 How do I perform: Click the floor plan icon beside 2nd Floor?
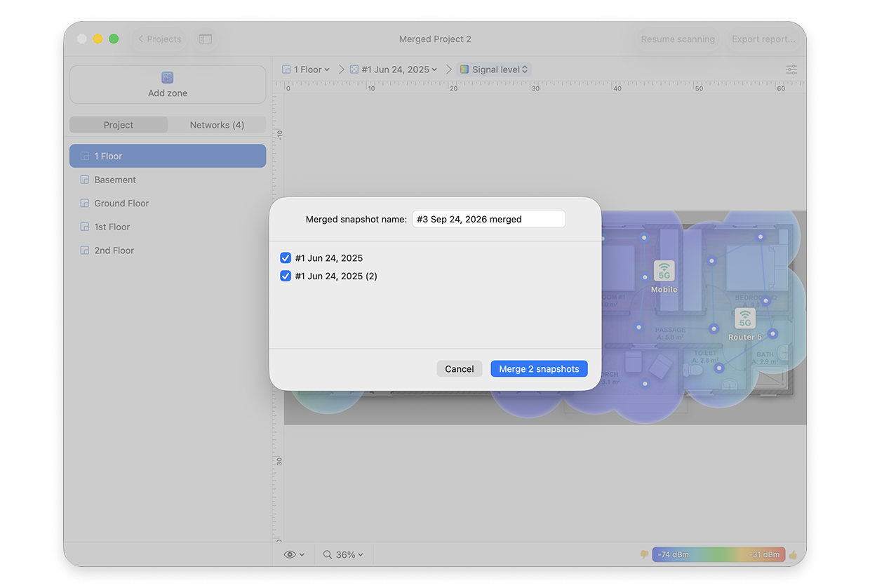pyautogui.click(x=84, y=250)
